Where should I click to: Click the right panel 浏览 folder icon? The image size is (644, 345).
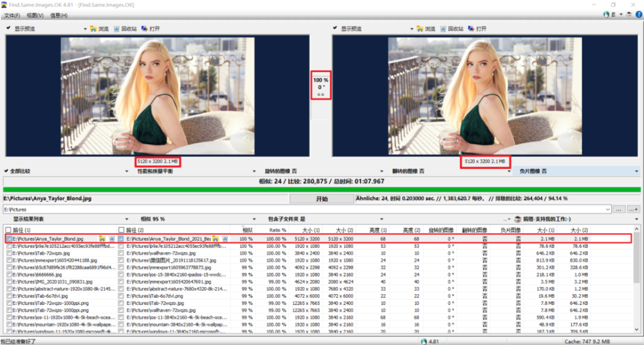tap(419, 29)
